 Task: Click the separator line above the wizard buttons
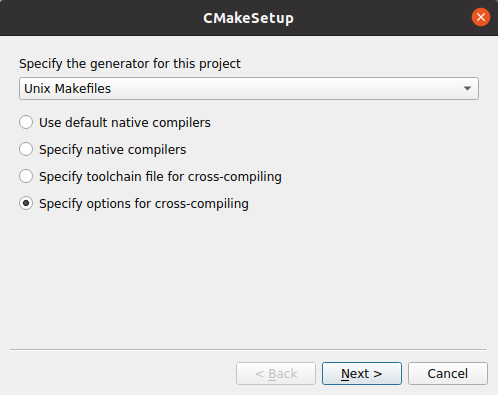coord(249,349)
